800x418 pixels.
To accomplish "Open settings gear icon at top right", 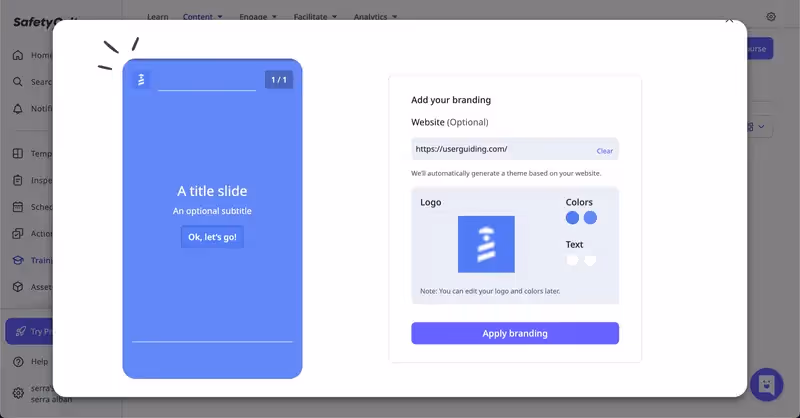I will click(x=771, y=17).
